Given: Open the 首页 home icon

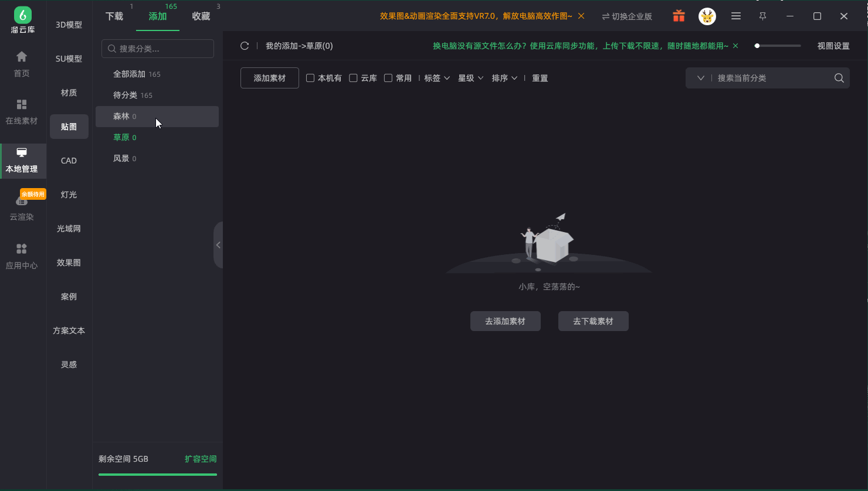Looking at the screenshot, I should point(22,64).
